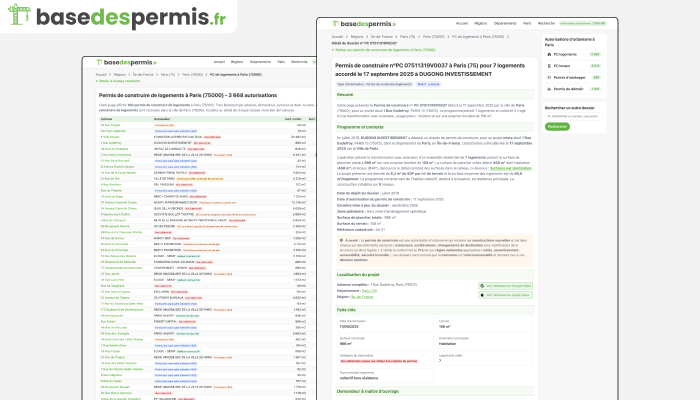Click the Résumé section heading
The width and height of the screenshot is (700, 400).
[345, 95]
